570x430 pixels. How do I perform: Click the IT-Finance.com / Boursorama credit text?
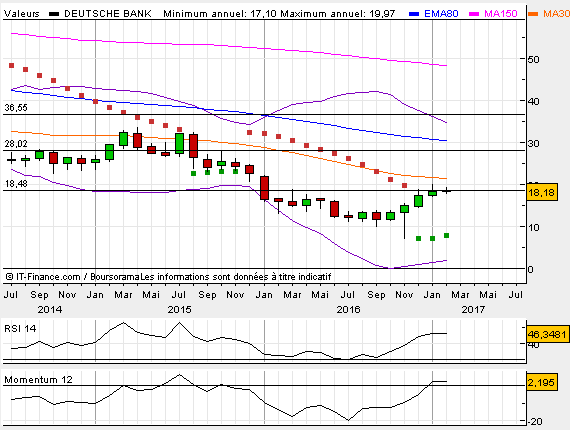[169, 277]
